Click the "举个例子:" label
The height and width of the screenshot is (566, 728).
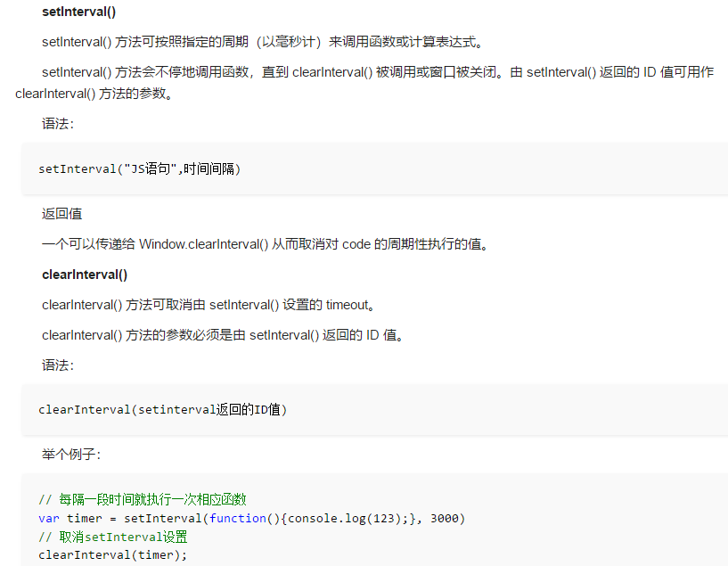coord(71,454)
